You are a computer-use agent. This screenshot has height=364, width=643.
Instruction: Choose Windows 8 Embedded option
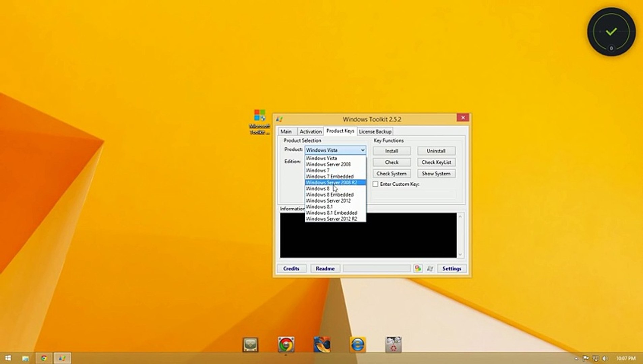click(335, 194)
